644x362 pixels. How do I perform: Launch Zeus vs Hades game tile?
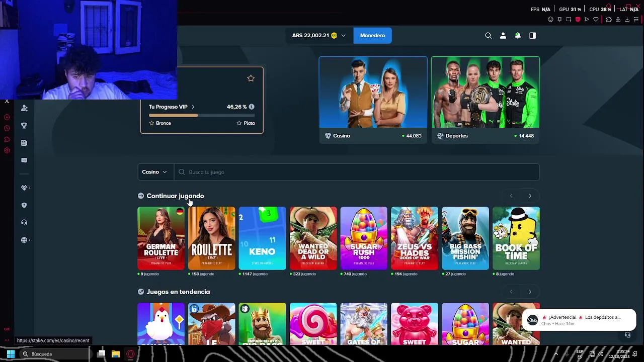[415, 238]
